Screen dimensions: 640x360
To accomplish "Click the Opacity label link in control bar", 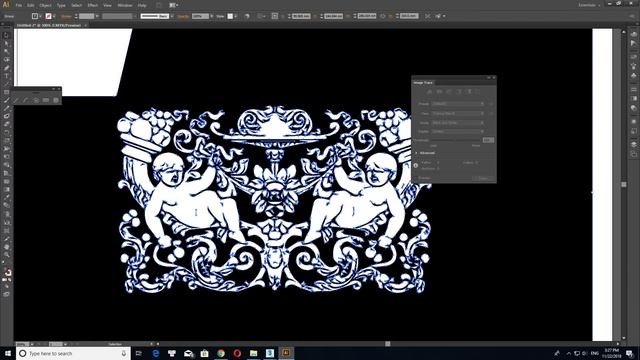I will coord(183,16).
